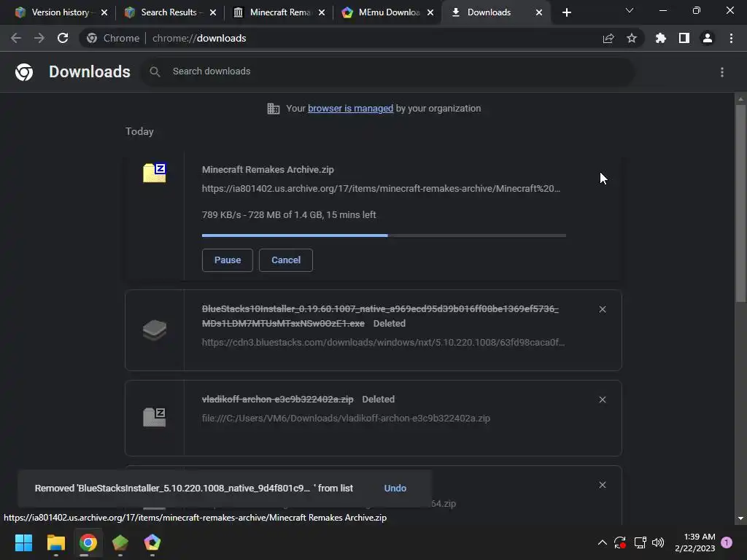
Task: Open the clock and date panel
Action: point(694,542)
